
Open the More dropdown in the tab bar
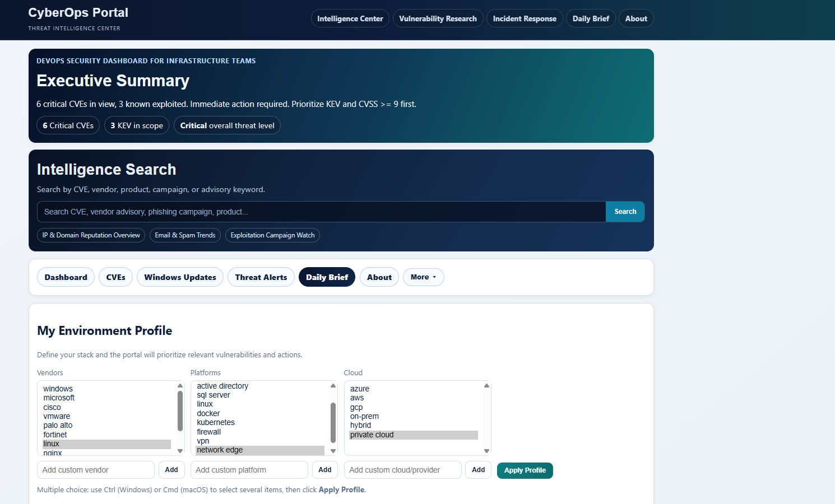(423, 277)
